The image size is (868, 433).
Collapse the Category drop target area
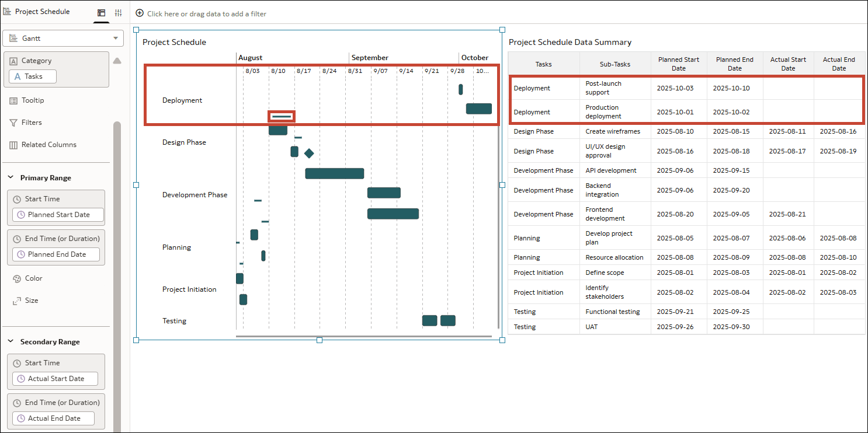tap(117, 60)
